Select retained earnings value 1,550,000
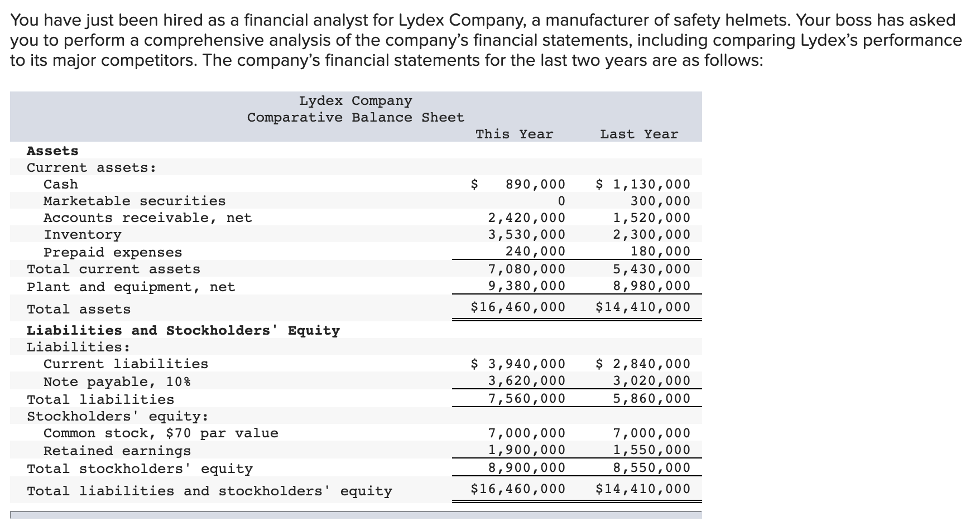 [x=652, y=450]
